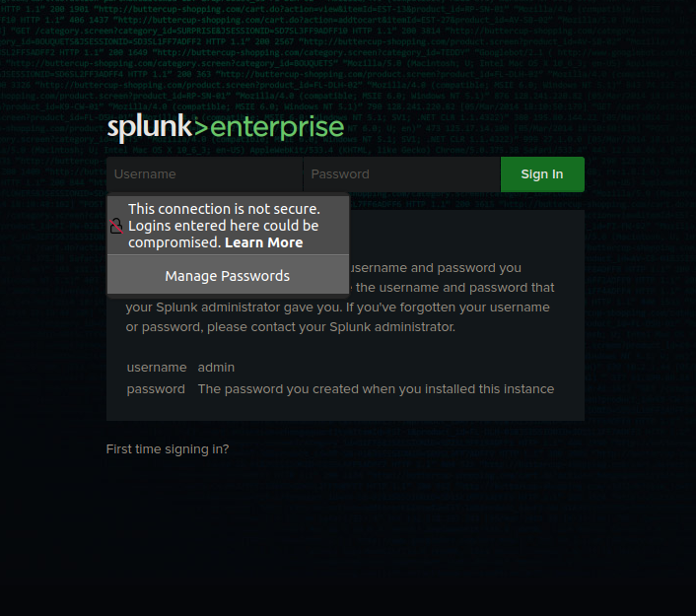Focus the Password input field
Screen dimensions: 696x616
coord(401,174)
